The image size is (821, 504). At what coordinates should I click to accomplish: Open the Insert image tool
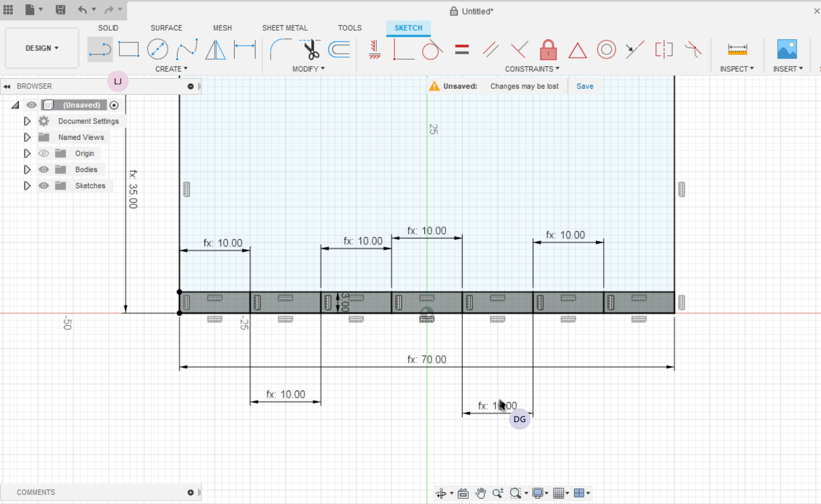(787, 49)
